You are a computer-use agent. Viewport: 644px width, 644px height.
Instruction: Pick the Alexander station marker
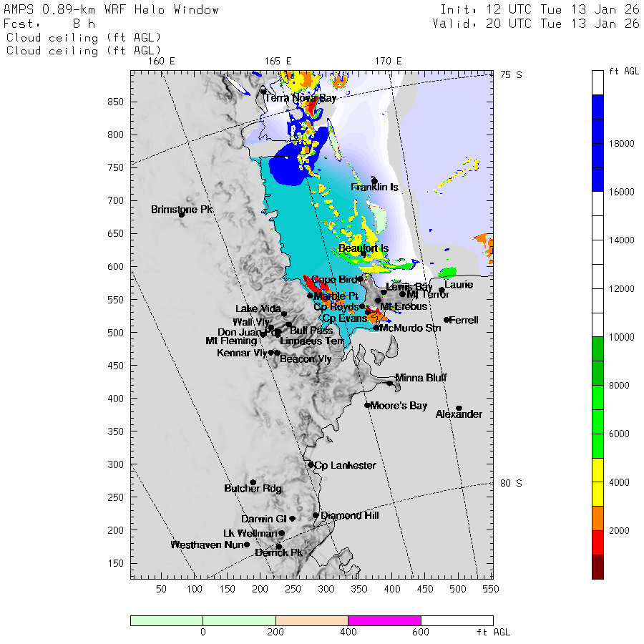click(459, 408)
